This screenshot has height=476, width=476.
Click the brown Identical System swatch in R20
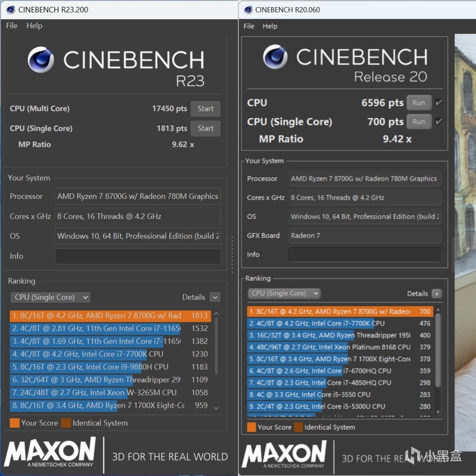[298, 427]
